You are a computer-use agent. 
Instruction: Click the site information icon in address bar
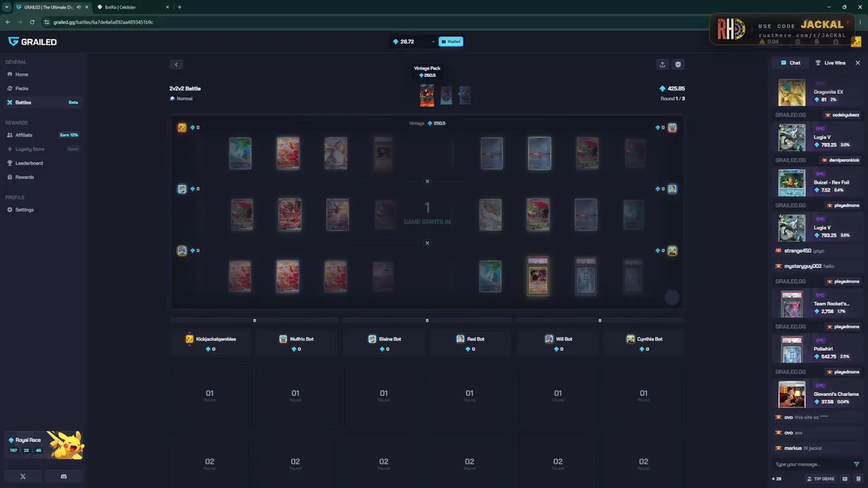[47, 22]
